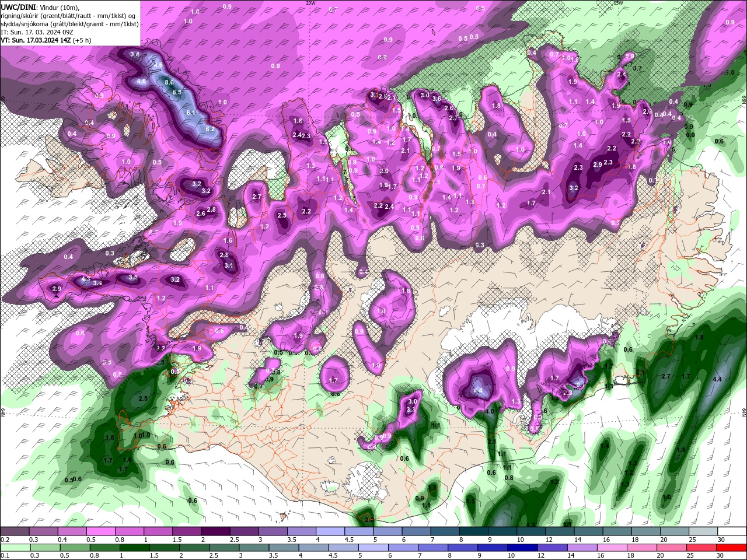Click the 30 label in top legend row
747x560 pixels.
(x=721, y=540)
